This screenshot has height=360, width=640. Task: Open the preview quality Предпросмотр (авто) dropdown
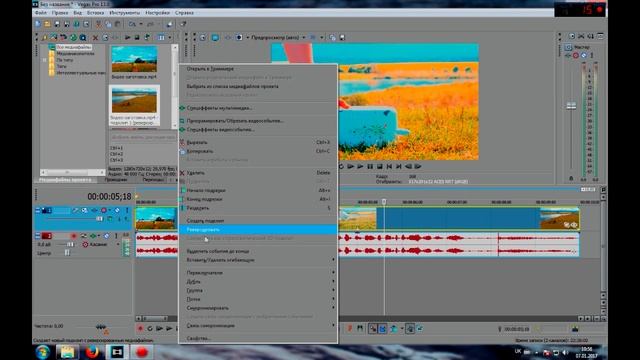point(278,38)
